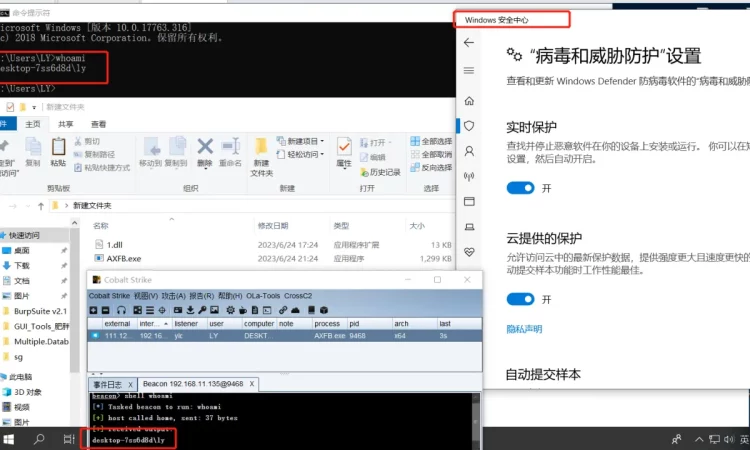Toggle 实时保护 real-time protection switch
Image resolution: width=750 pixels, height=450 pixels.
[520, 188]
